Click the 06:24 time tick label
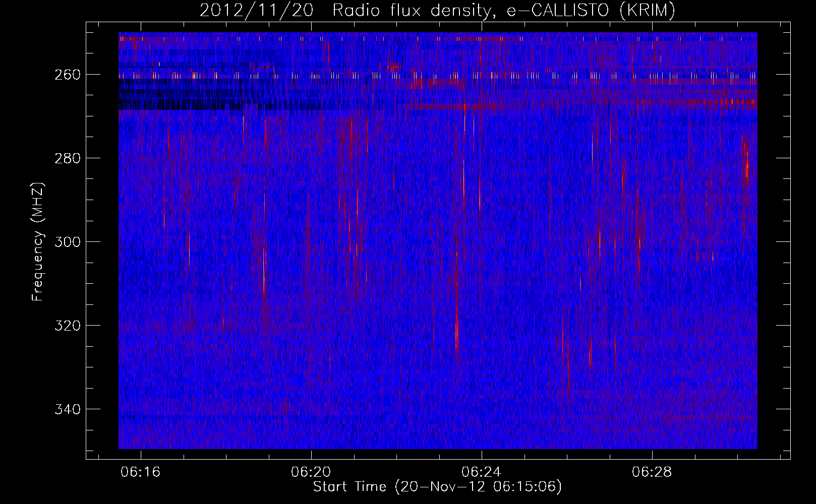 tap(482, 472)
